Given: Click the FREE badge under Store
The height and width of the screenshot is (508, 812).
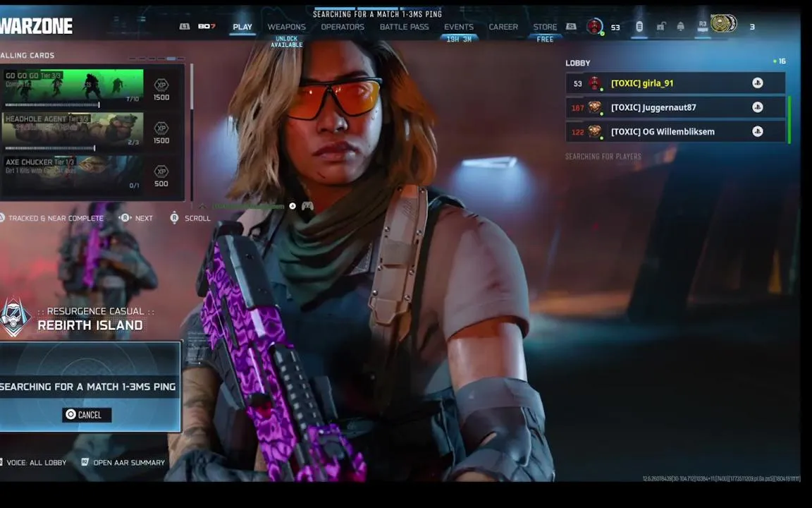Looking at the screenshot, I should [545, 40].
